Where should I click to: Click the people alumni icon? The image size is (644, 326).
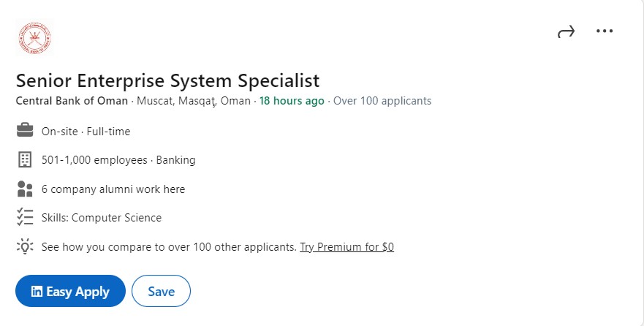click(x=25, y=189)
